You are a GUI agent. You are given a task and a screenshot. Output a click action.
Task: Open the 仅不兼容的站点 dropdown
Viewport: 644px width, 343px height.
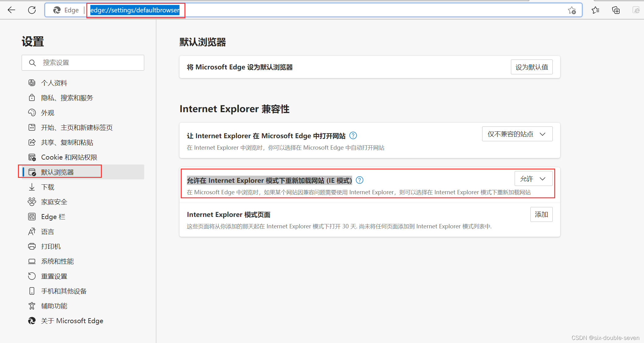tap(517, 134)
